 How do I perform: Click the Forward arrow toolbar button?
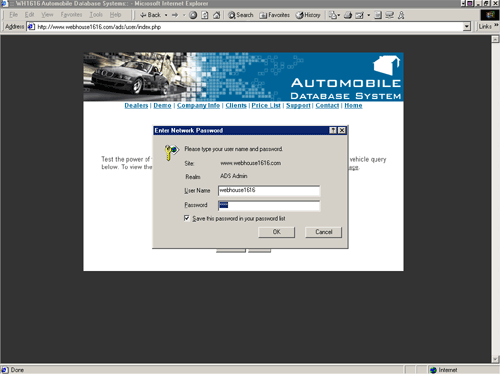[x=175, y=15]
